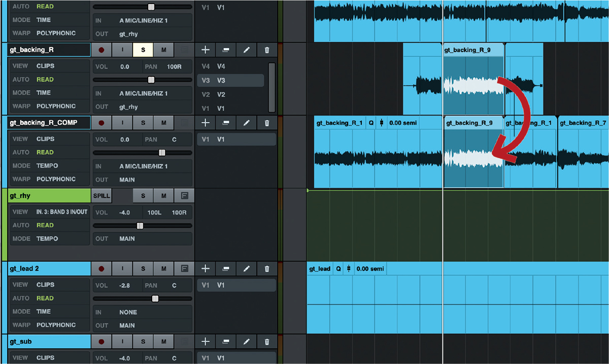Click the volume fader on gt_backing_R
Viewport: 609px width, 364px height.
(x=151, y=80)
